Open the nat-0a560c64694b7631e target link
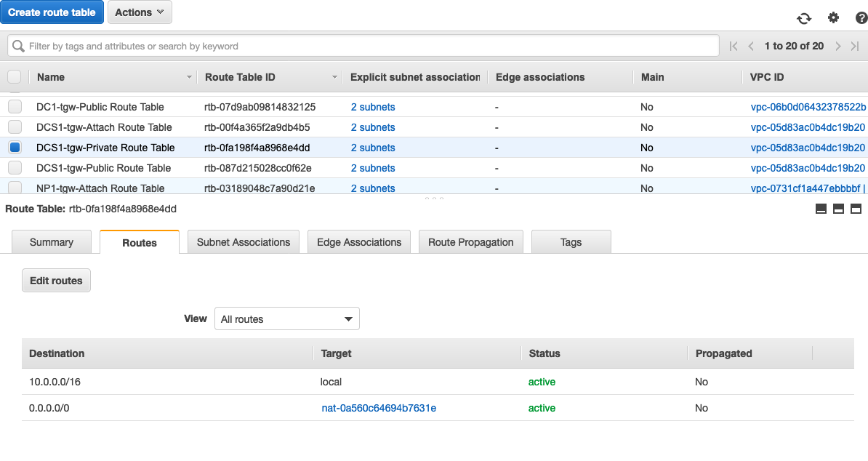868x461 pixels. coord(379,408)
